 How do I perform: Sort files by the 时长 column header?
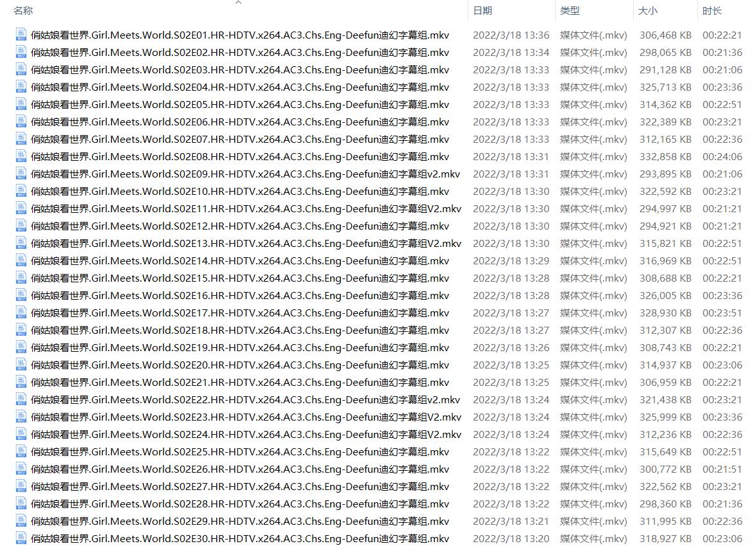tap(712, 11)
